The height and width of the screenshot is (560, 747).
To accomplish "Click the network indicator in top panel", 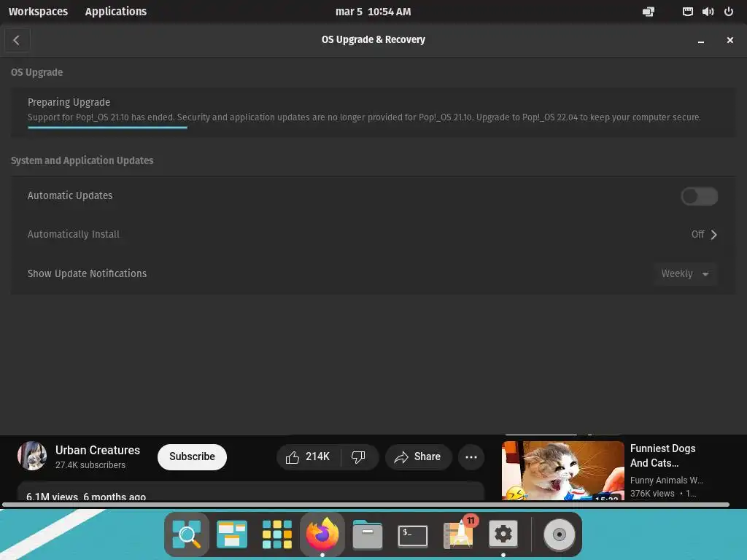I will tap(649, 12).
